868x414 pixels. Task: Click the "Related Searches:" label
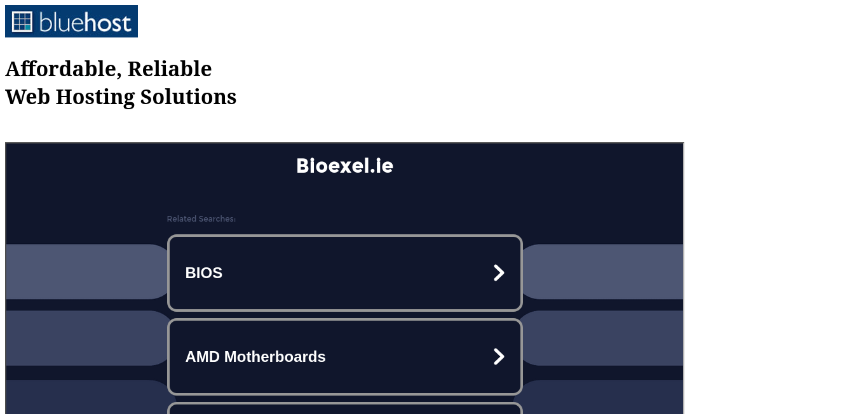pos(201,219)
